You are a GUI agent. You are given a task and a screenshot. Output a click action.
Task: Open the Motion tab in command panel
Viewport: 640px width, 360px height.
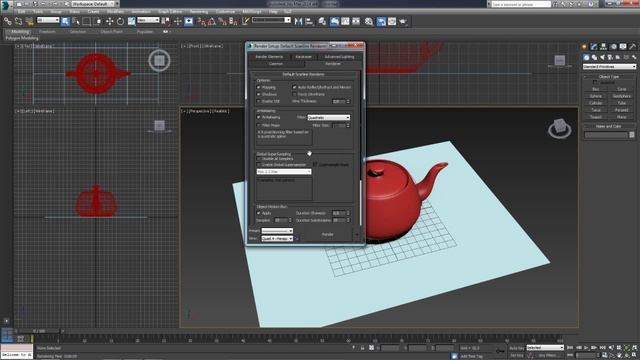click(613, 47)
